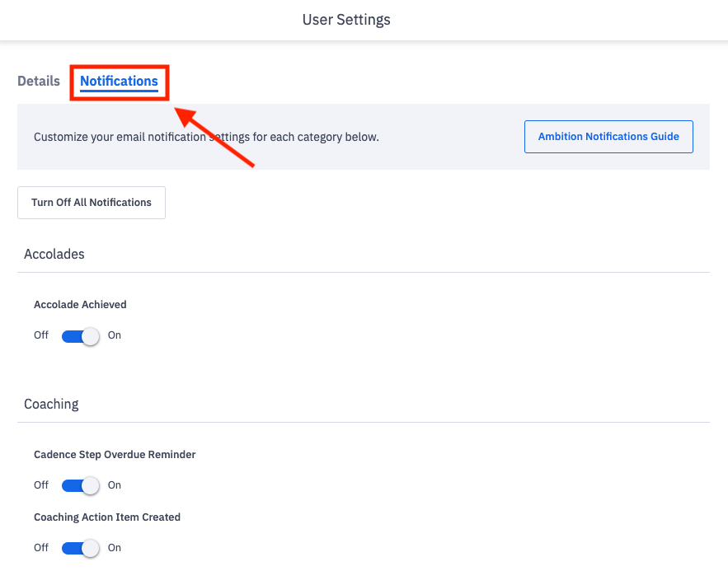Click "On" label beside Accolade Achieved switch

point(115,335)
